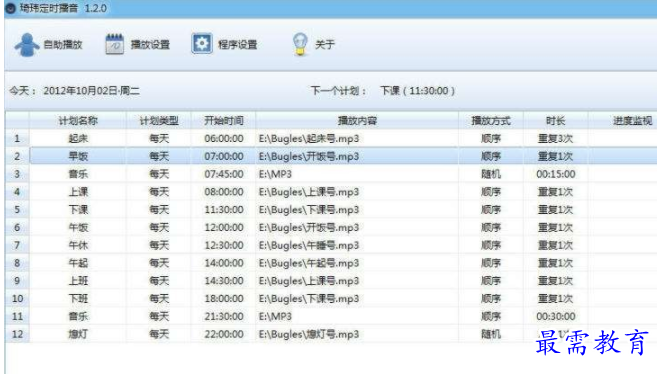Sort by 计划名称 column header
Screen dimensions: 657x374
(78, 121)
